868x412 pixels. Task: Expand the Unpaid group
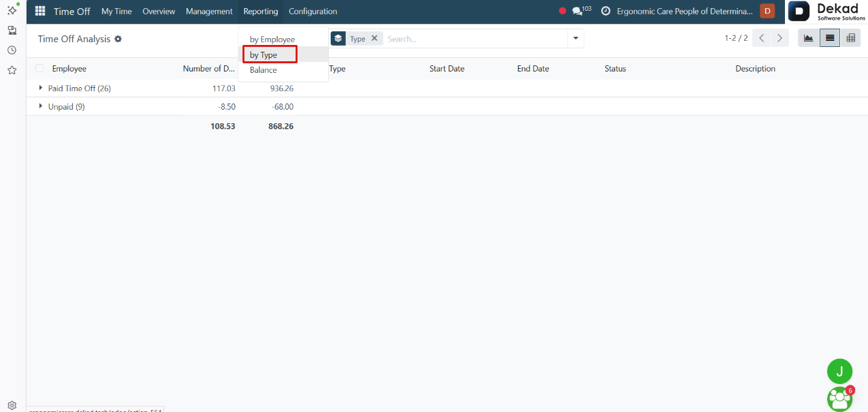(41, 106)
